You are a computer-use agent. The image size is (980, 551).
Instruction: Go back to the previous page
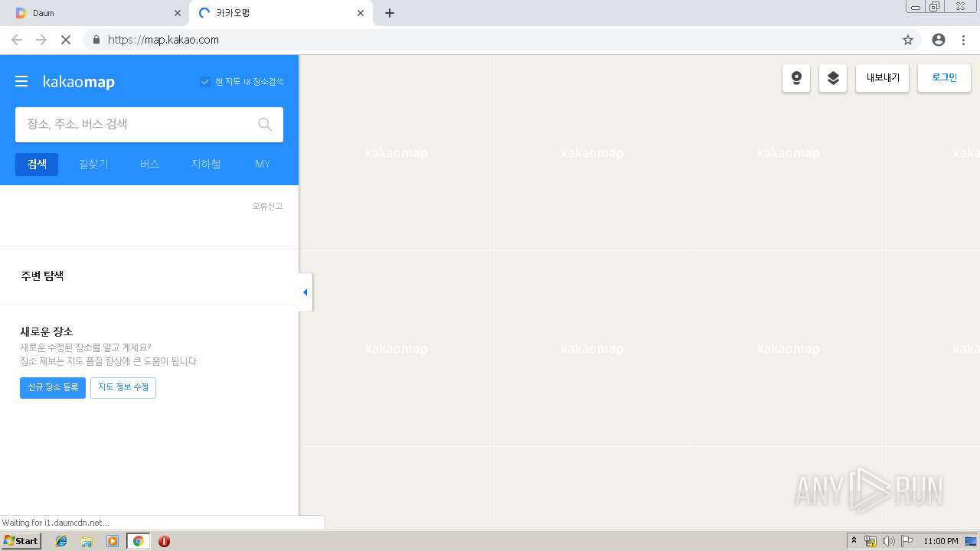17,40
